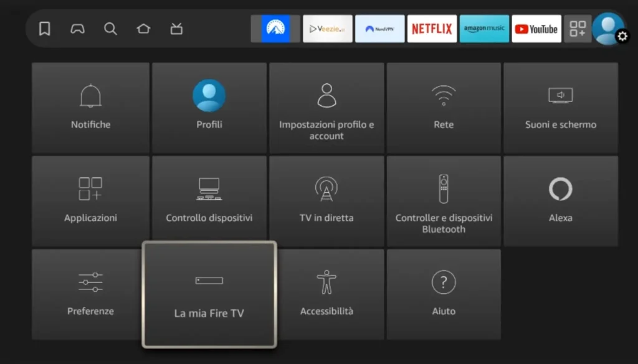The width and height of the screenshot is (638, 364).
Task: Open the TV in diretta tile
Action: tap(326, 201)
